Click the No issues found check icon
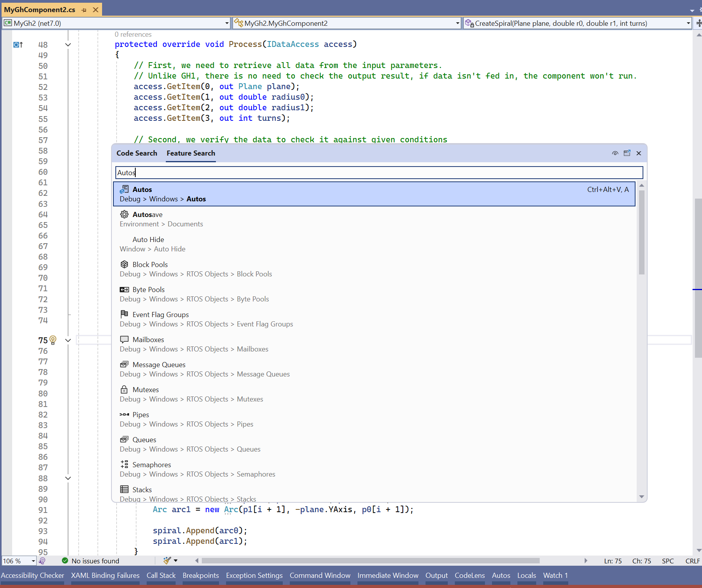The height and width of the screenshot is (588, 702). click(x=65, y=561)
